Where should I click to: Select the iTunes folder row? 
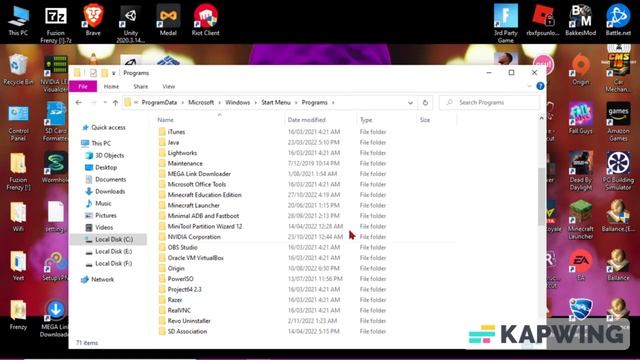pos(306,132)
